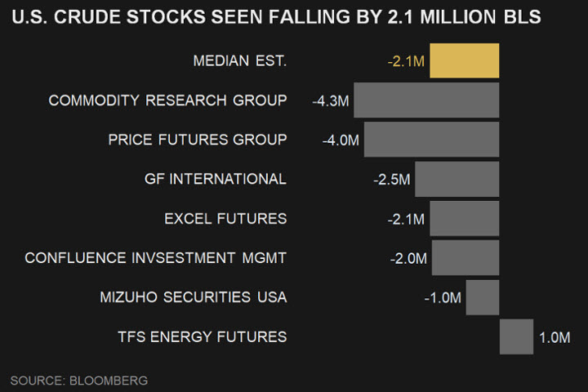Select the Price Futures Group label
The height and width of the screenshot is (392, 588).
coord(197,140)
